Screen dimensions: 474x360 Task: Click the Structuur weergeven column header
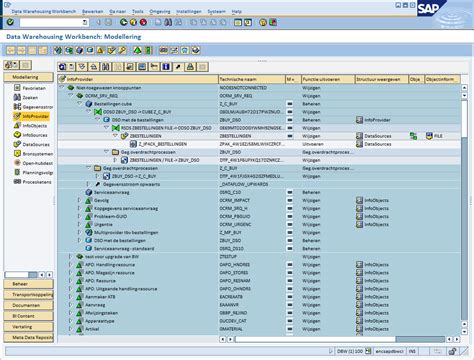pyautogui.click(x=382, y=79)
